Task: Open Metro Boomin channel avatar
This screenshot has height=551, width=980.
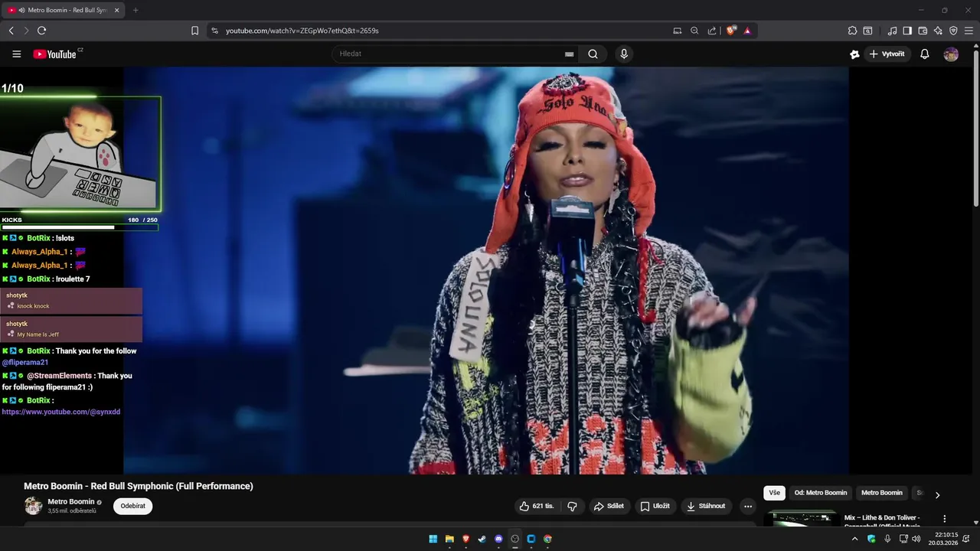Action: 33,506
